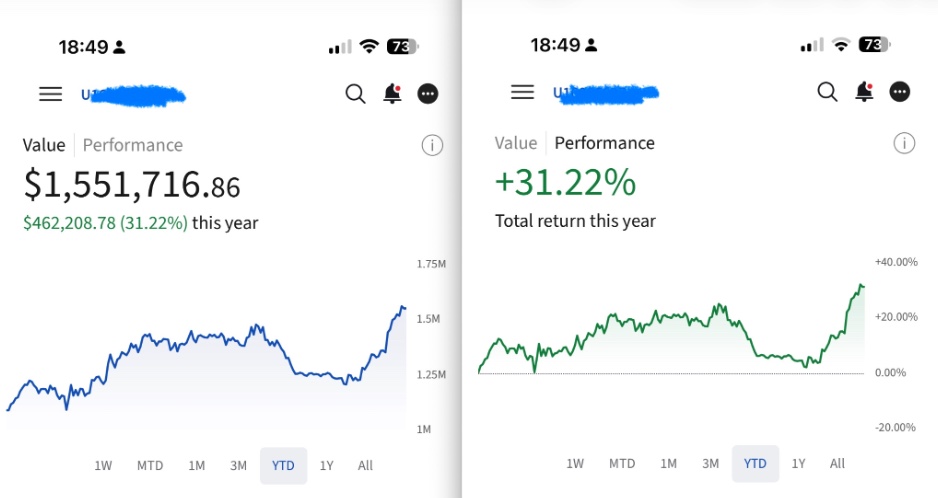Select the highlighted YTD range on right screen

(755, 463)
